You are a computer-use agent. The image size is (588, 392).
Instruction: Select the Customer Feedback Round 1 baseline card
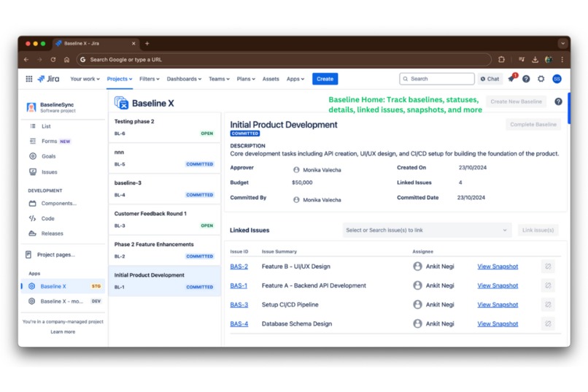(164, 220)
